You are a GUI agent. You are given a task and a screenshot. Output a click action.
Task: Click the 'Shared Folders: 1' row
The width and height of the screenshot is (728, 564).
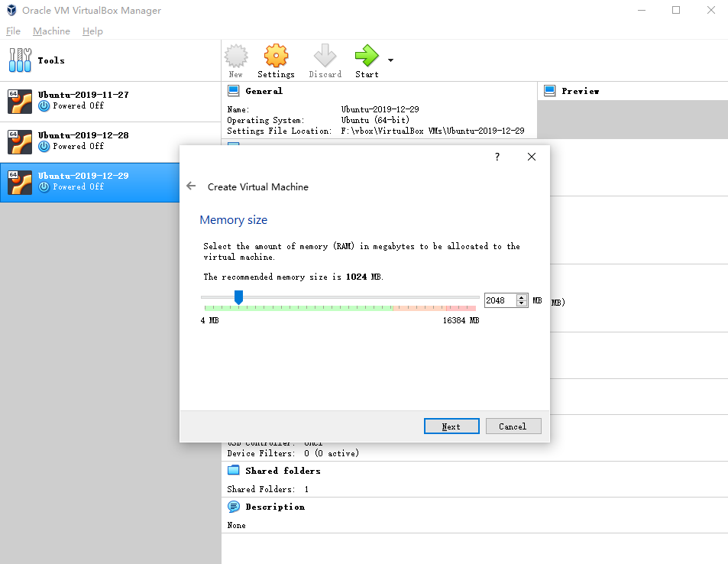point(268,489)
